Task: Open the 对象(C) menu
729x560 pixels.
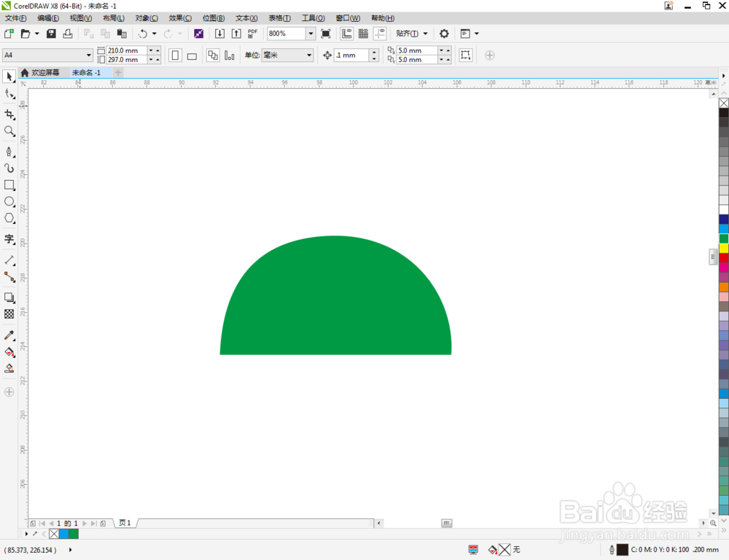Action: (147, 18)
